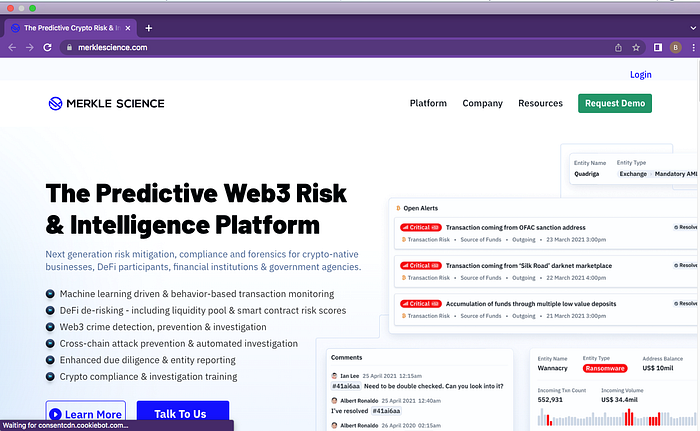Screen dimensions: 700x431
Task: Click the play icon in Learn More
Action: (x=55, y=414)
